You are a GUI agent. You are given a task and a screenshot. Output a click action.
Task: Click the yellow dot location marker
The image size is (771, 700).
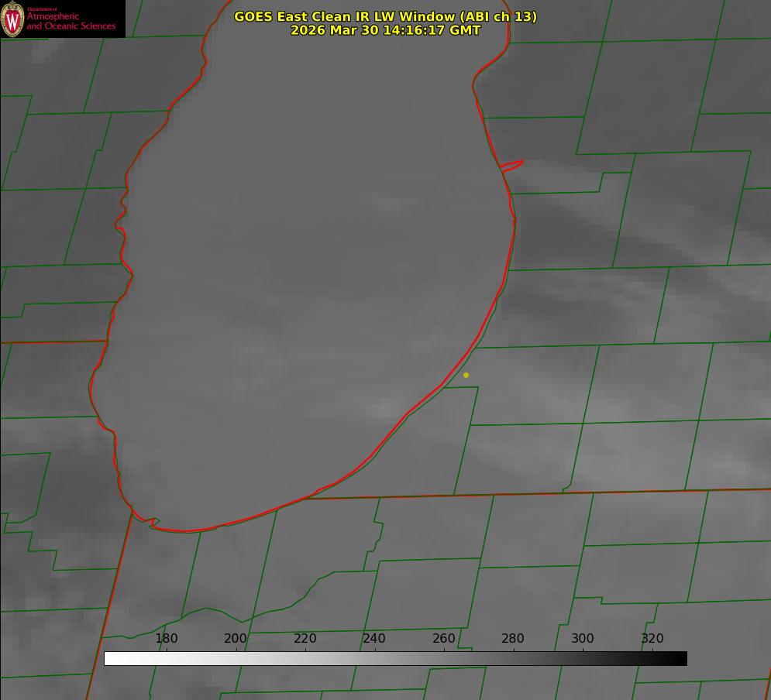click(466, 375)
